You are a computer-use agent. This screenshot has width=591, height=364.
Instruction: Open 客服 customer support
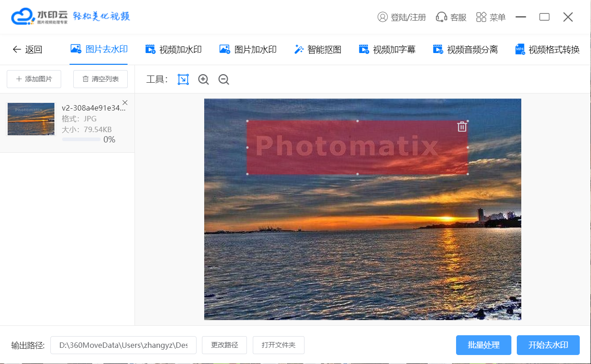click(451, 17)
